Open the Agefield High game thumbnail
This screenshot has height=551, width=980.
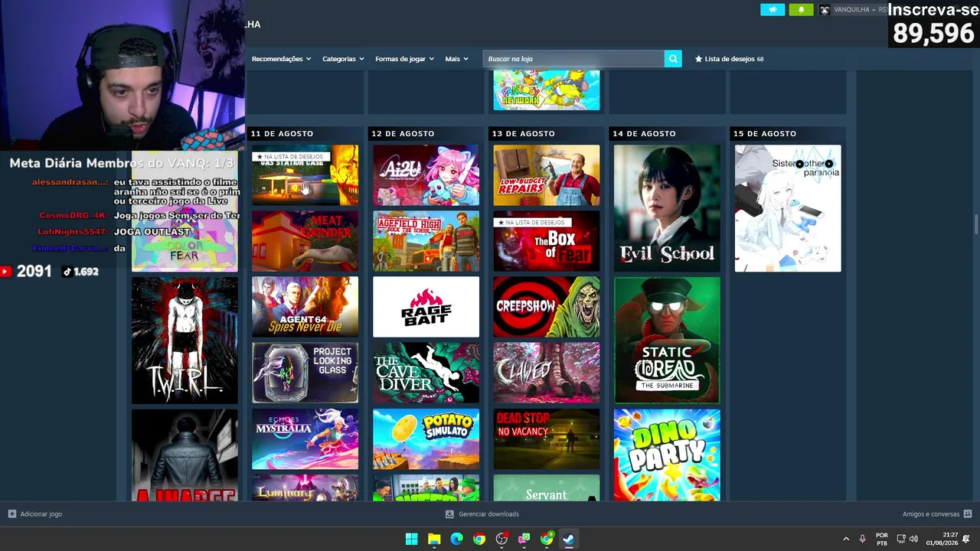coord(426,241)
